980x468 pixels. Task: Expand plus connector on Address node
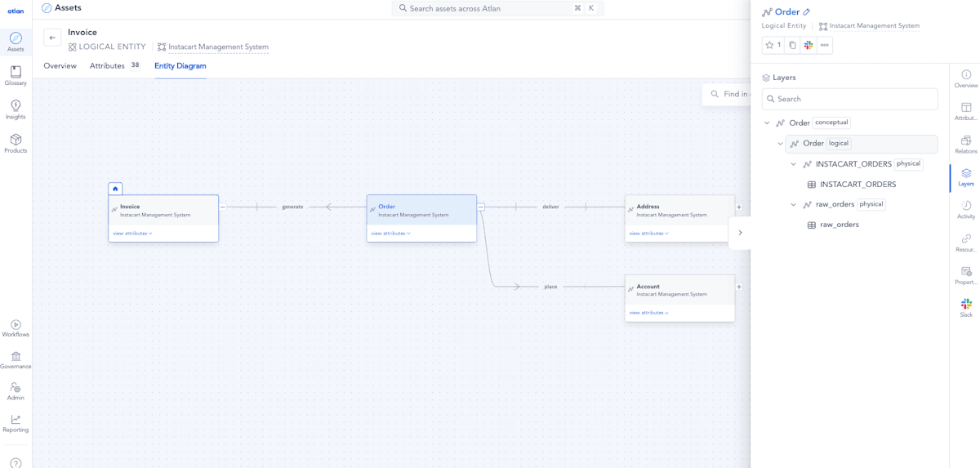point(739,207)
